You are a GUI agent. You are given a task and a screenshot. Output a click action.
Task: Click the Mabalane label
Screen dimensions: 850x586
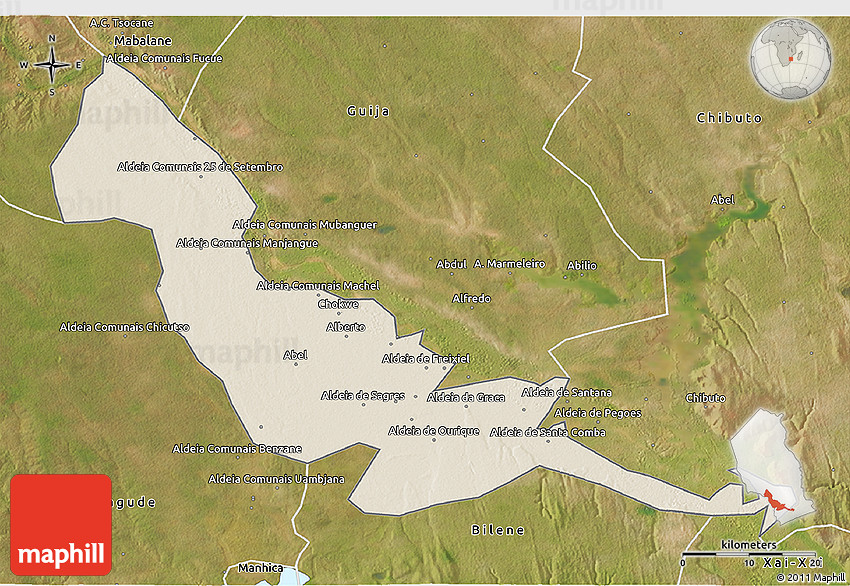143,41
